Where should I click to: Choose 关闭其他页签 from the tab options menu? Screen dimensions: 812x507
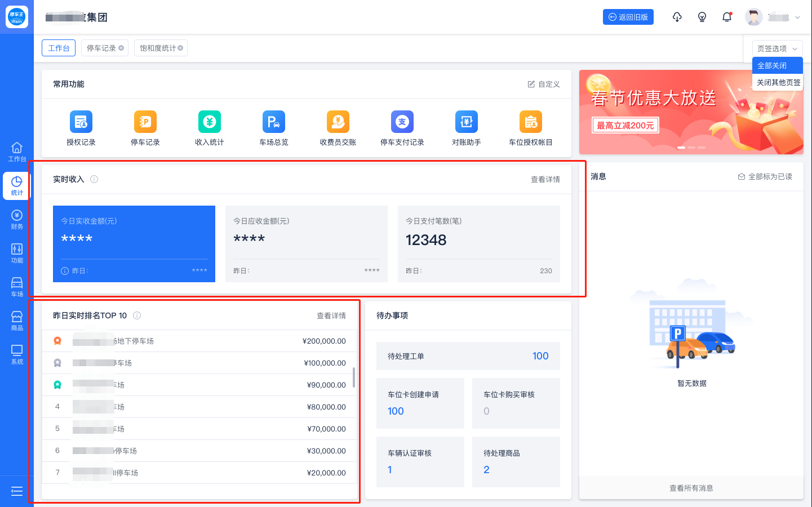778,82
